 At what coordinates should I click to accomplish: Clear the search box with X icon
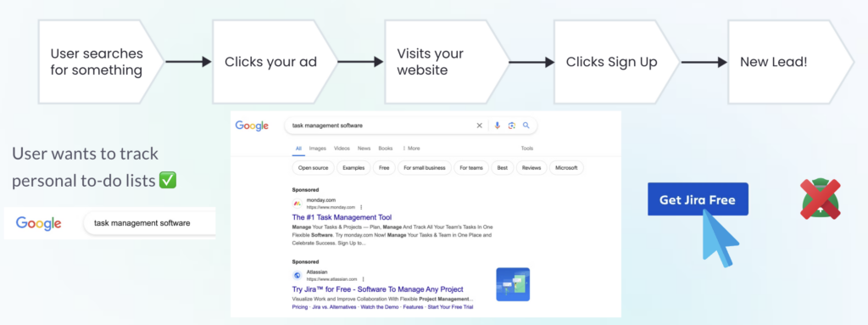pos(480,126)
